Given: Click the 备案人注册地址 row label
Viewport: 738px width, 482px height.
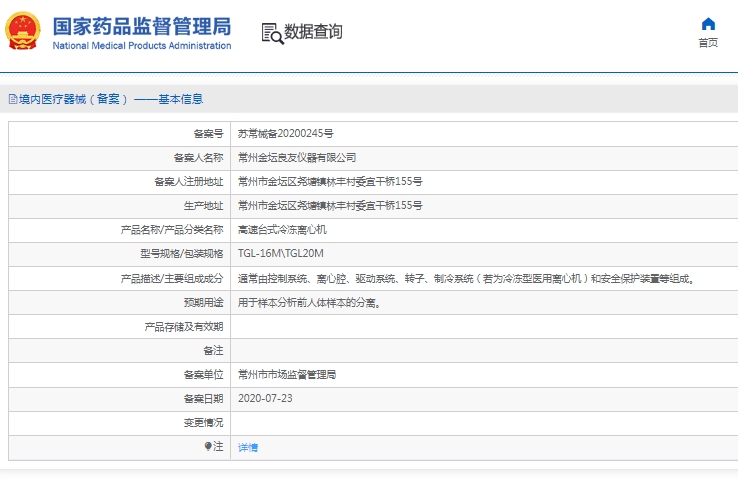Looking at the screenshot, I should 189,182.
